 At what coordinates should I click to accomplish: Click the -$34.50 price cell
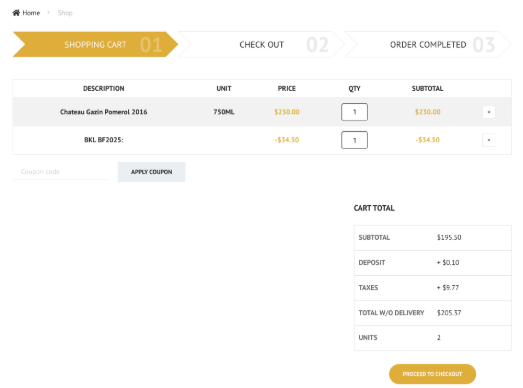pyautogui.click(x=287, y=140)
